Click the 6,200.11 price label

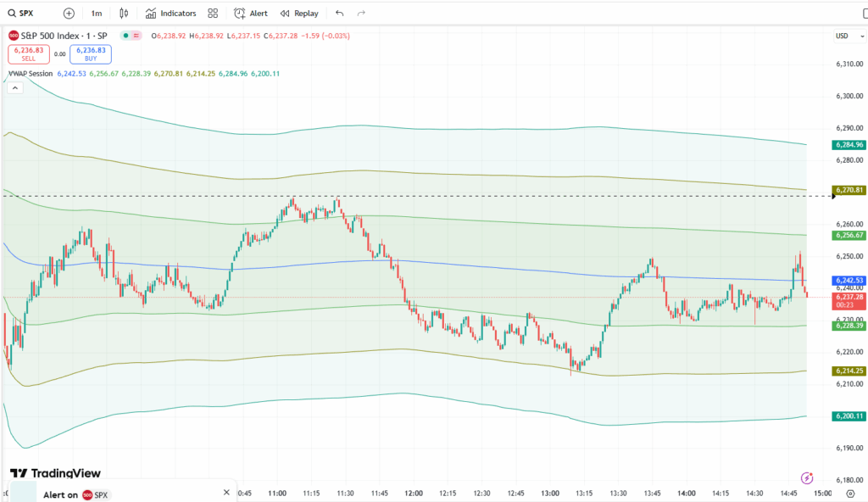849,416
